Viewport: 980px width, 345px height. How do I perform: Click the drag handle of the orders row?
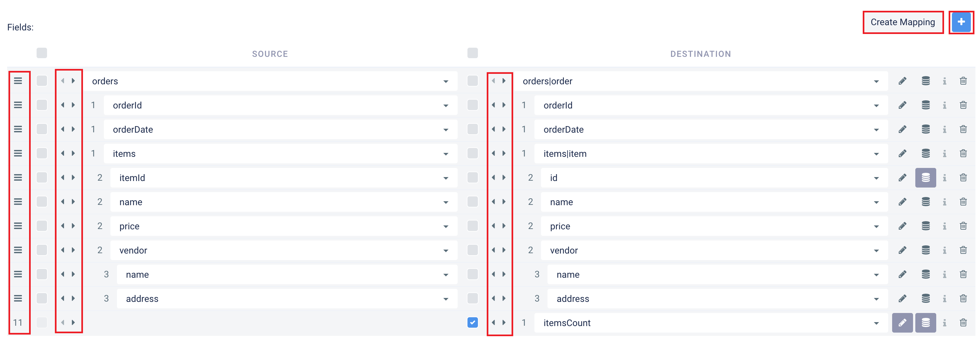click(x=18, y=81)
